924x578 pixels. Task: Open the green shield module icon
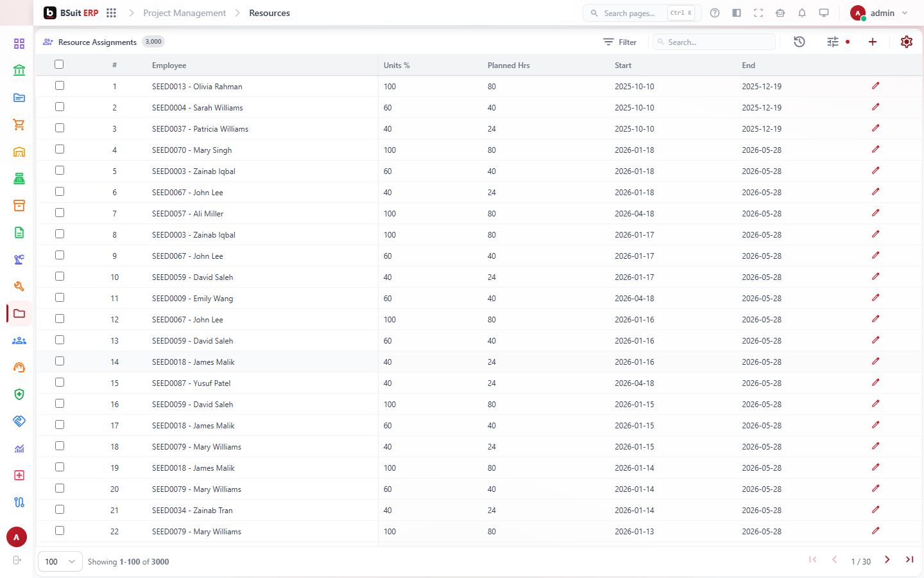pyautogui.click(x=19, y=394)
